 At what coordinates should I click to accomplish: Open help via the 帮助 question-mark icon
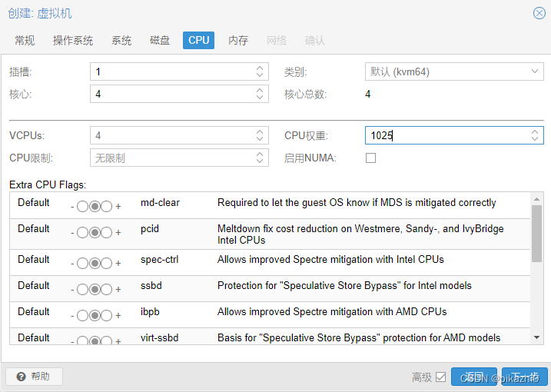21,377
